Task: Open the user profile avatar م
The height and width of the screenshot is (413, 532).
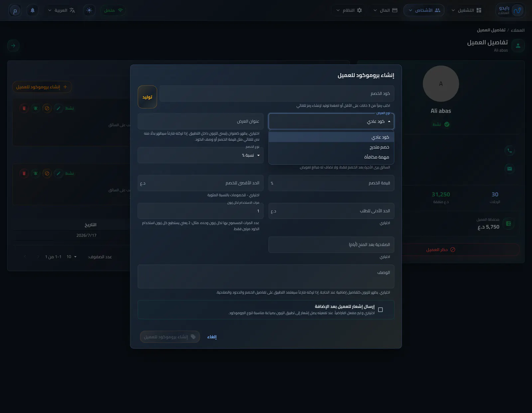Action: tap(15, 10)
